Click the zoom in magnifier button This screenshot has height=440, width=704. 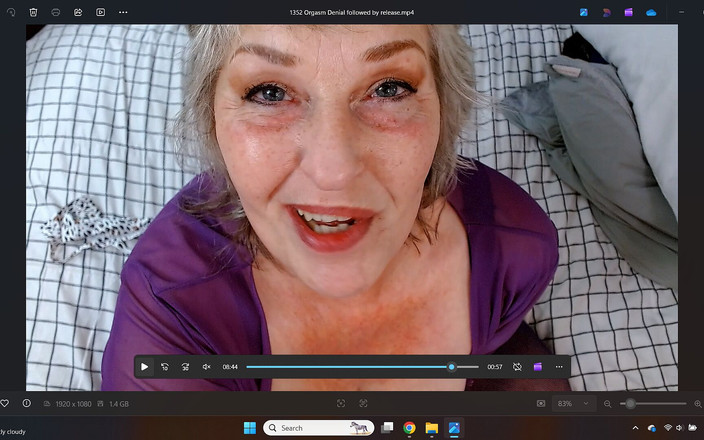697,403
